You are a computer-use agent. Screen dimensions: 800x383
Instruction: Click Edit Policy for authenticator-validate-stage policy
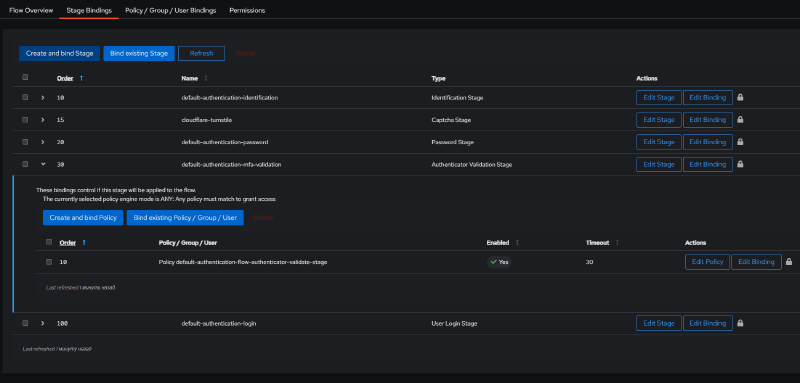coord(707,262)
